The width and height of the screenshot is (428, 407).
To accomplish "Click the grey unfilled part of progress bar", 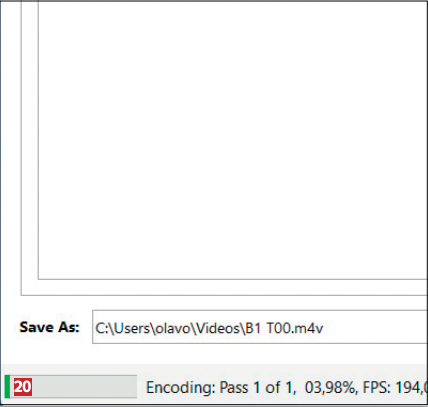I will 84,387.
